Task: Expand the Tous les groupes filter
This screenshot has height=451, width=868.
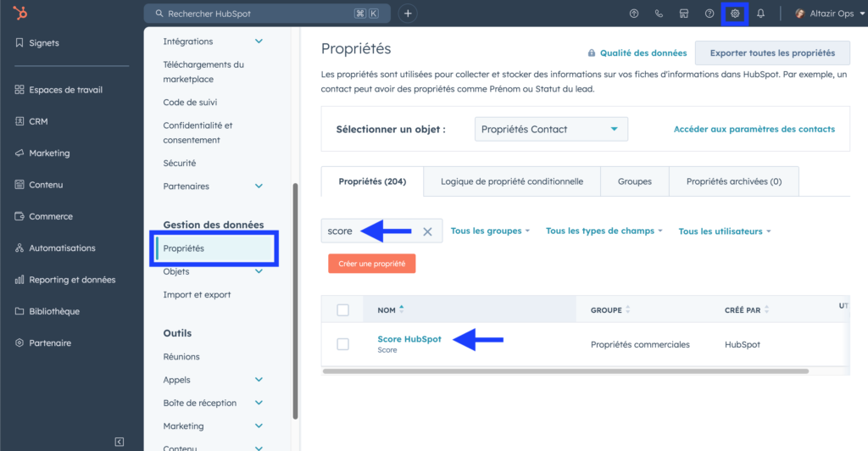Action: 490,231
